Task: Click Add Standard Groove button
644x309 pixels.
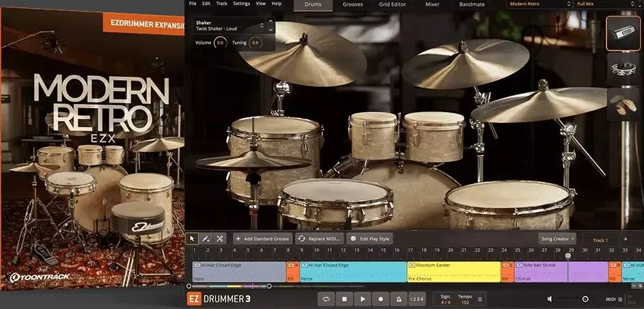Action: click(263, 239)
